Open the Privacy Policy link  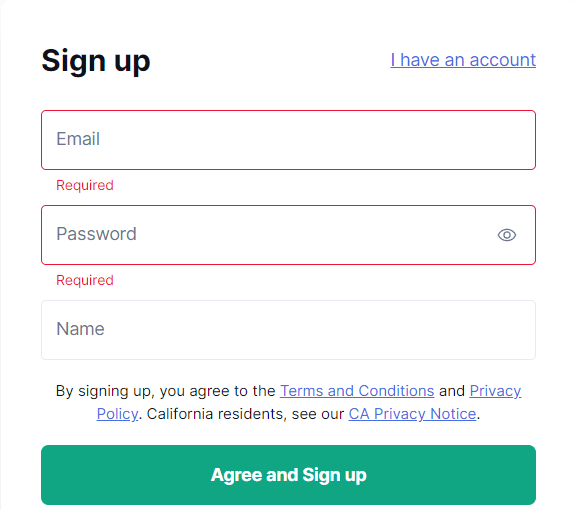click(x=495, y=391)
